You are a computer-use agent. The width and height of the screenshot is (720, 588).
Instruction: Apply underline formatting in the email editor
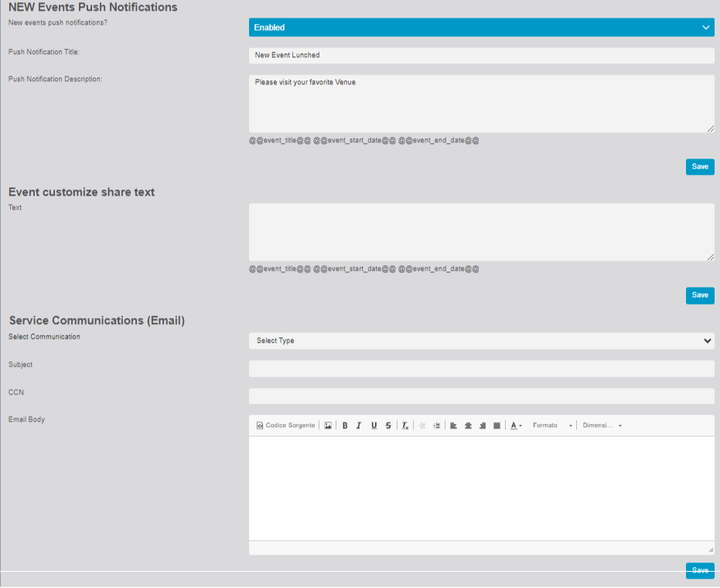[374, 426]
